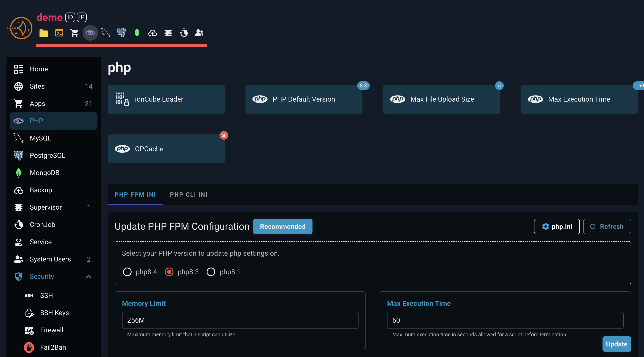The image size is (644, 357).
Task: Launch the web terminal icon
Action: 59,33
